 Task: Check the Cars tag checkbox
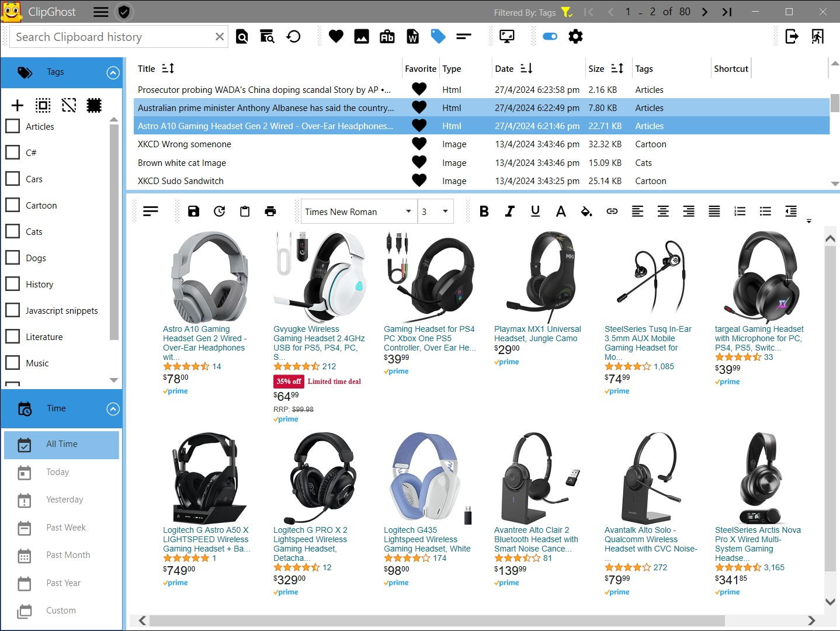pos(13,179)
